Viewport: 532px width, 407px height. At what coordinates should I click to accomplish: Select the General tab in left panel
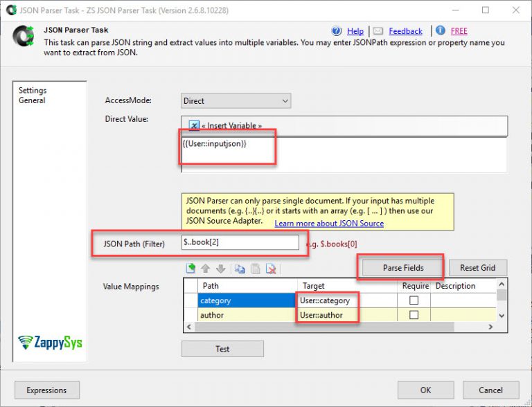tap(32, 100)
